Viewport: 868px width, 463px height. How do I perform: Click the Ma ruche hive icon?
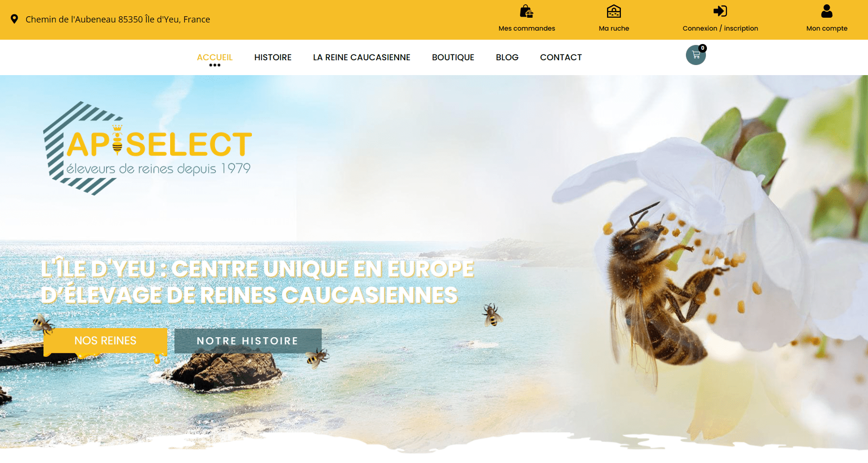(614, 11)
